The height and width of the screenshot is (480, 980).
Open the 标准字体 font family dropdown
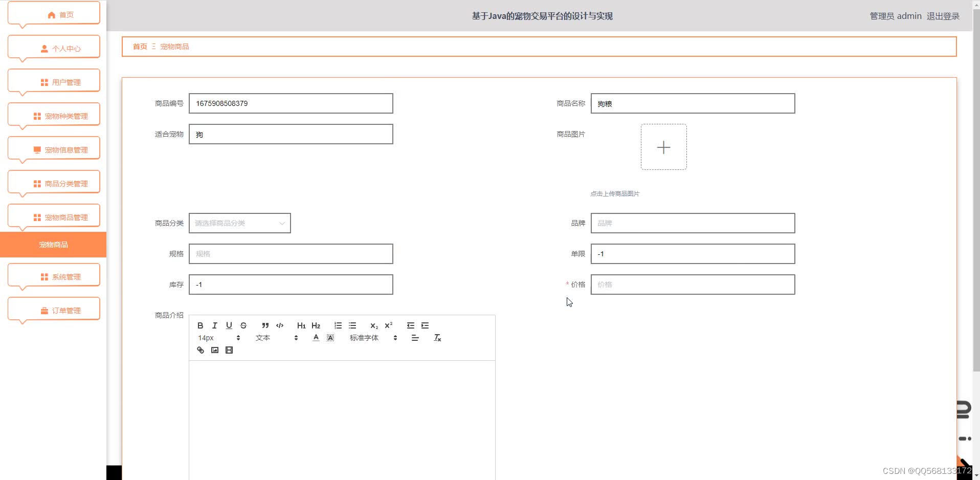pos(373,338)
